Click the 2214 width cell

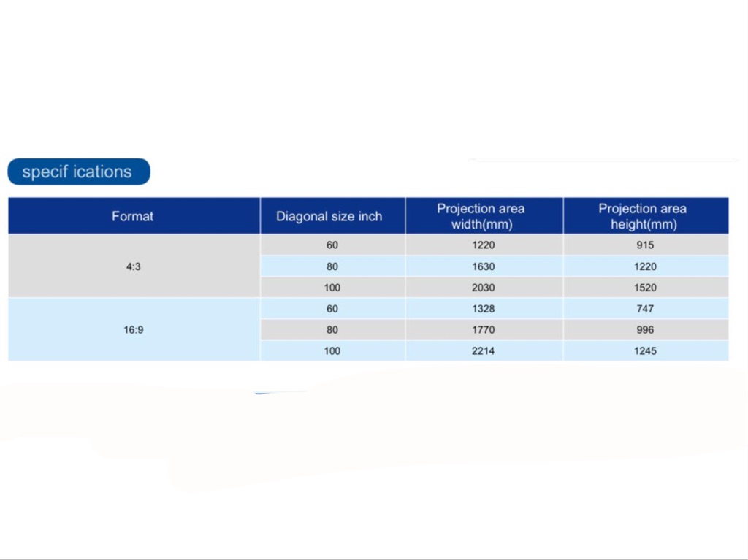(x=483, y=351)
